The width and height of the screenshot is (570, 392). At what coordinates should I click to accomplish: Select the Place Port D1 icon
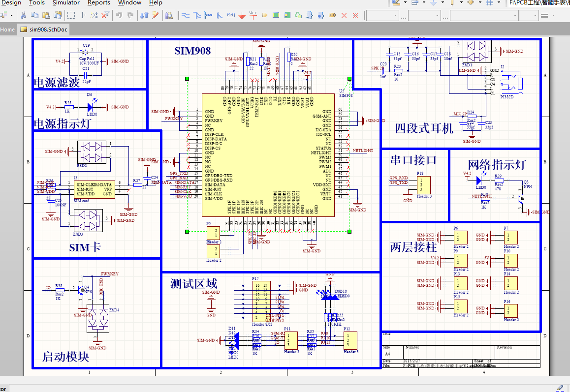pos(332,15)
